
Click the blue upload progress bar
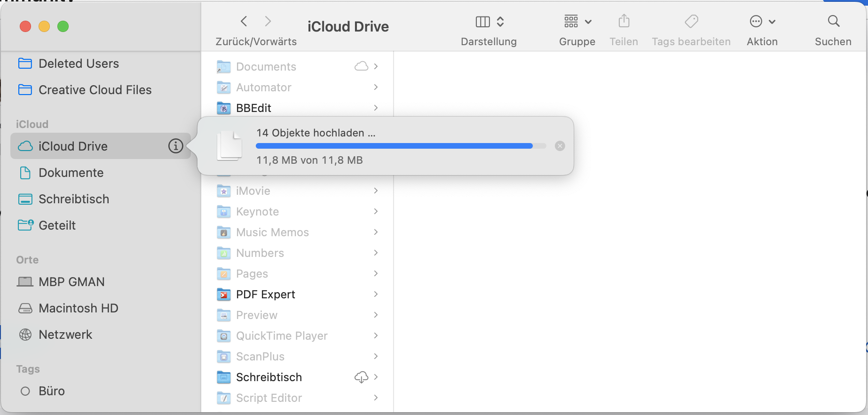394,146
